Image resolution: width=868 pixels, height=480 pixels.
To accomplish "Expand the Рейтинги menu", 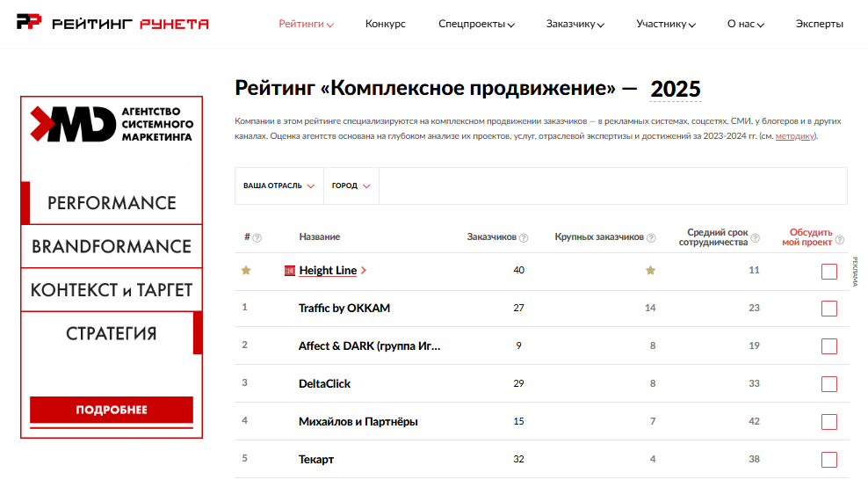I will coord(306,24).
